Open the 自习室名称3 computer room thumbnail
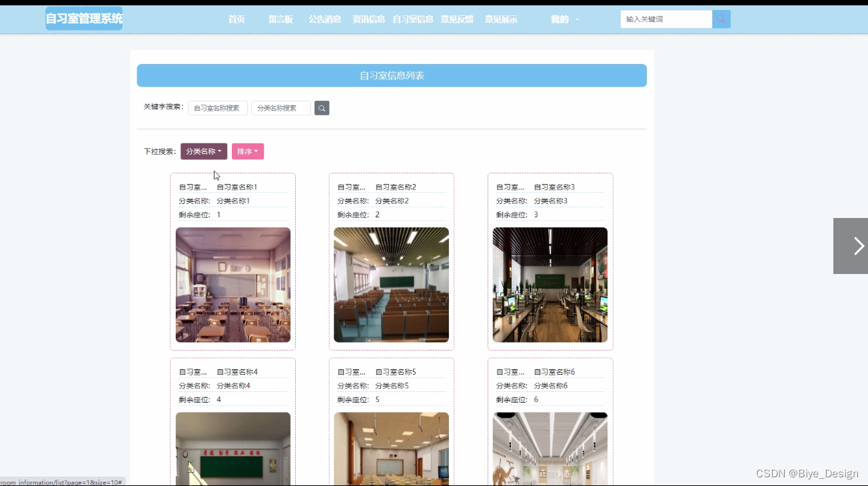The image size is (868, 486). coord(550,285)
